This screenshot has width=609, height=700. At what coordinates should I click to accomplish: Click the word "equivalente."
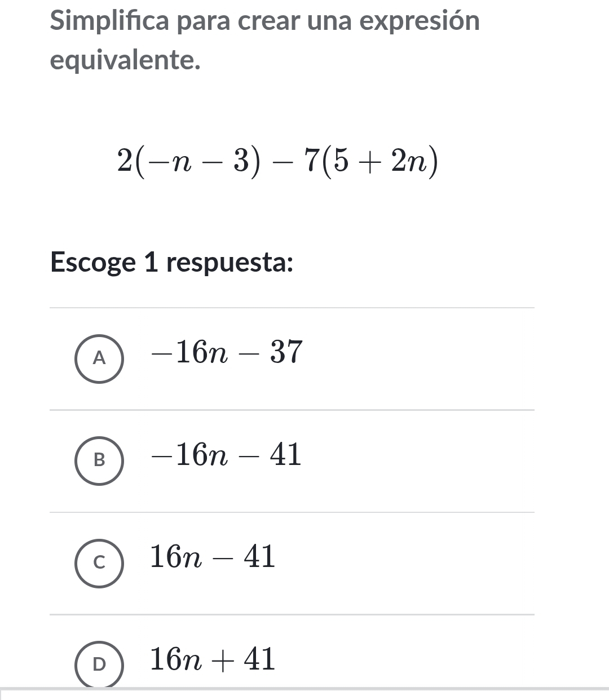125,60
